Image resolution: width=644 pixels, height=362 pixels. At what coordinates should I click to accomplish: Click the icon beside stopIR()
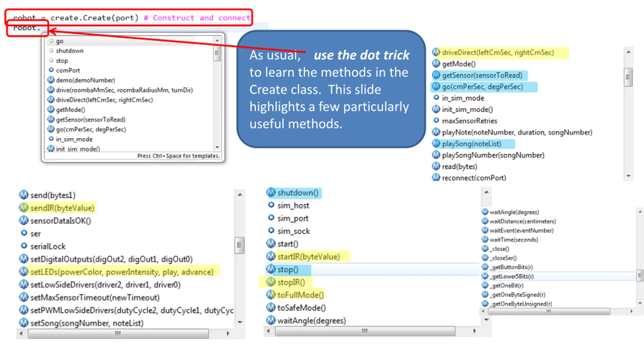click(271, 282)
